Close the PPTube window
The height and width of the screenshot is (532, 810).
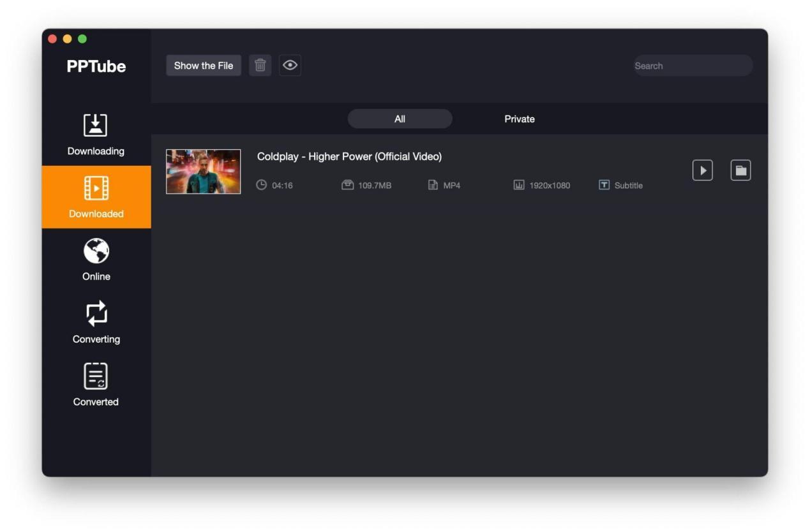(52, 39)
